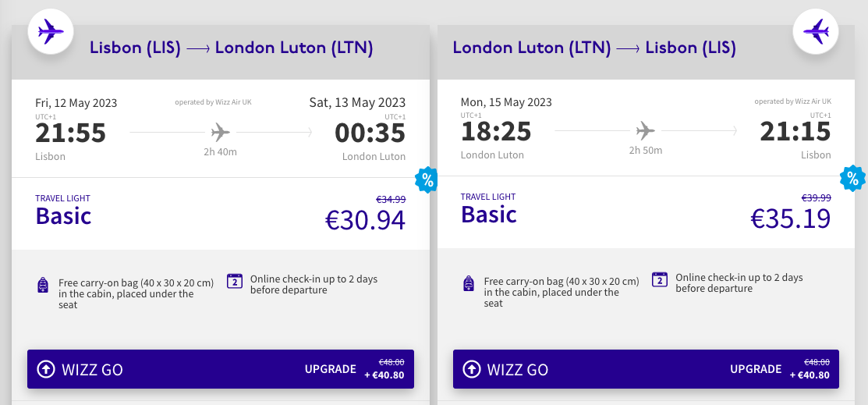Click the 18:25 London Luton departure time
The image size is (868, 405).
coord(496,131)
